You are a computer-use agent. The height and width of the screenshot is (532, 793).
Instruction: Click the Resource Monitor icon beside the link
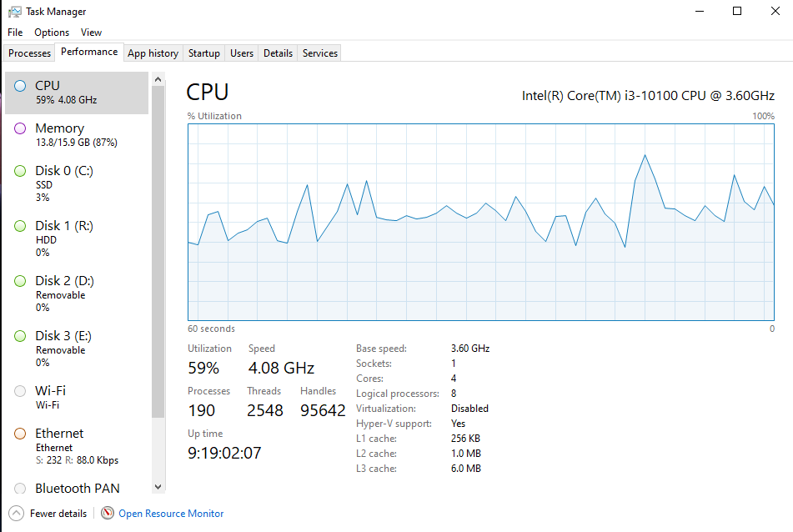click(x=107, y=513)
